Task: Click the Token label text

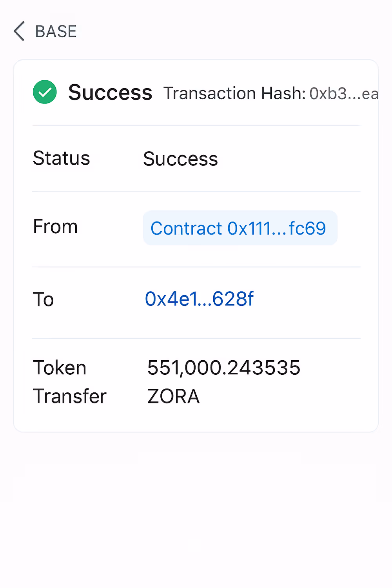Action: pyautogui.click(x=60, y=368)
